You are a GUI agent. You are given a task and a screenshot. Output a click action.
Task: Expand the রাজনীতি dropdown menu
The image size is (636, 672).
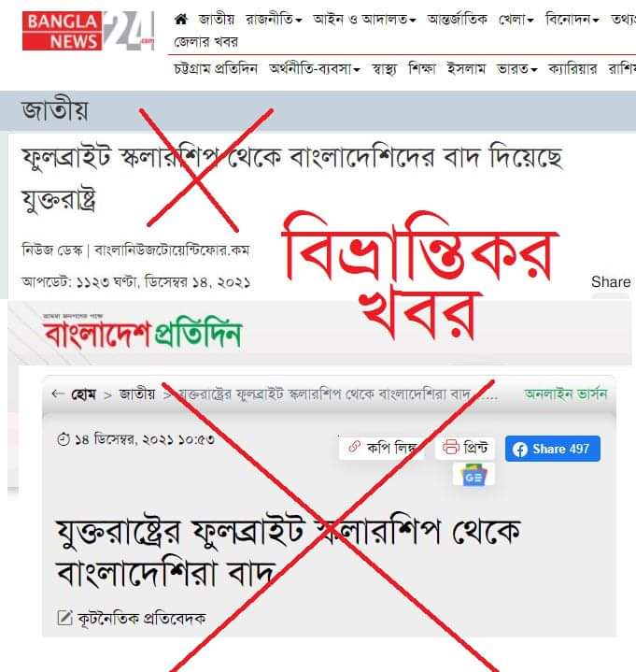[x=274, y=20]
